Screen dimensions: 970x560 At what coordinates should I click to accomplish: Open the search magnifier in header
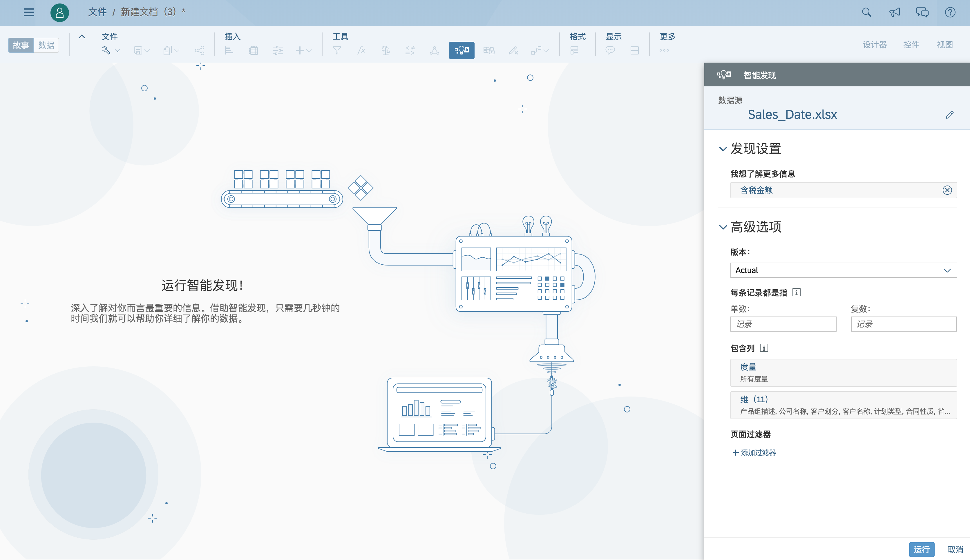[866, 12]
